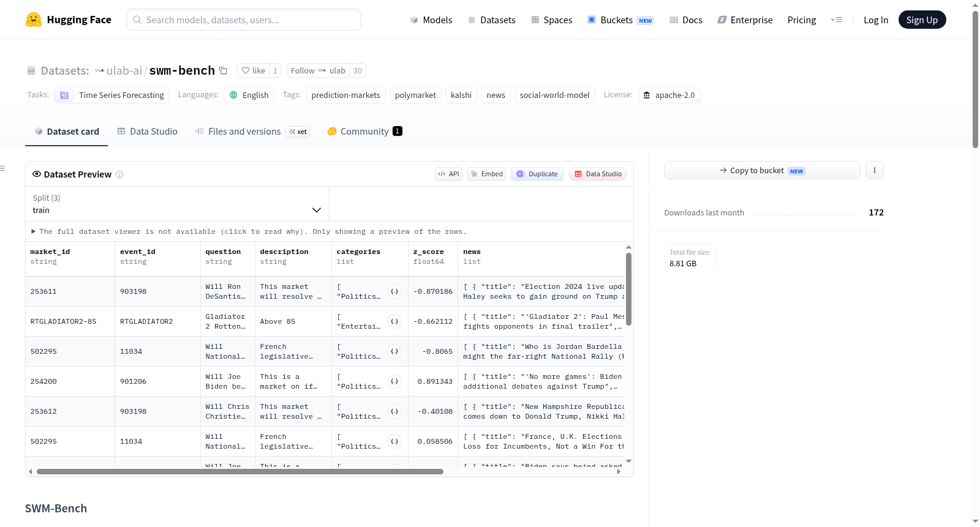Click the page's vertical scrollbar

(975, 78)
